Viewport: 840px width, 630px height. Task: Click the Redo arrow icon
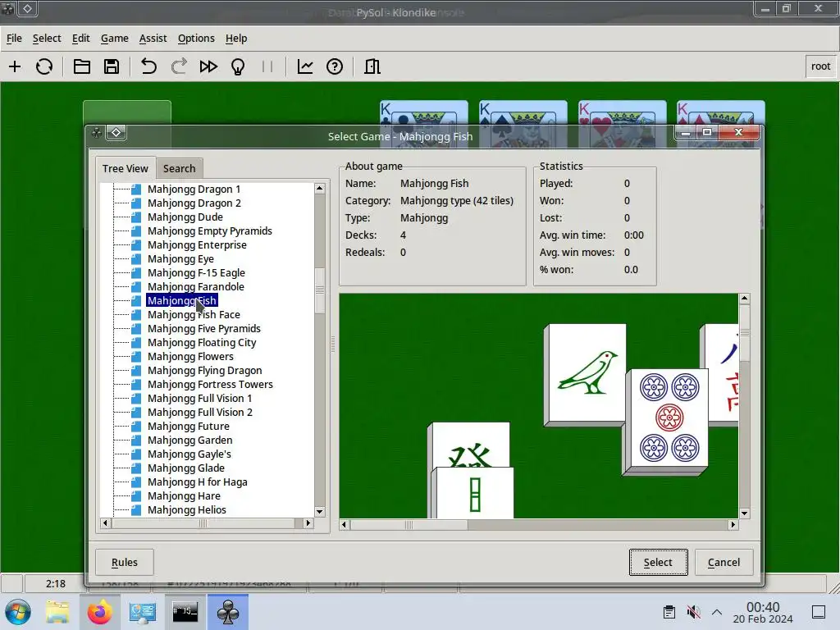tap(179, 66)
